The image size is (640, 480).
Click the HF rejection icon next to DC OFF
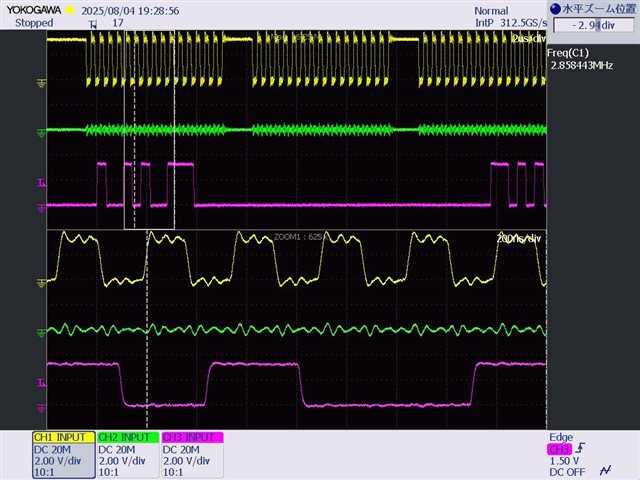(x=606, y=471)
